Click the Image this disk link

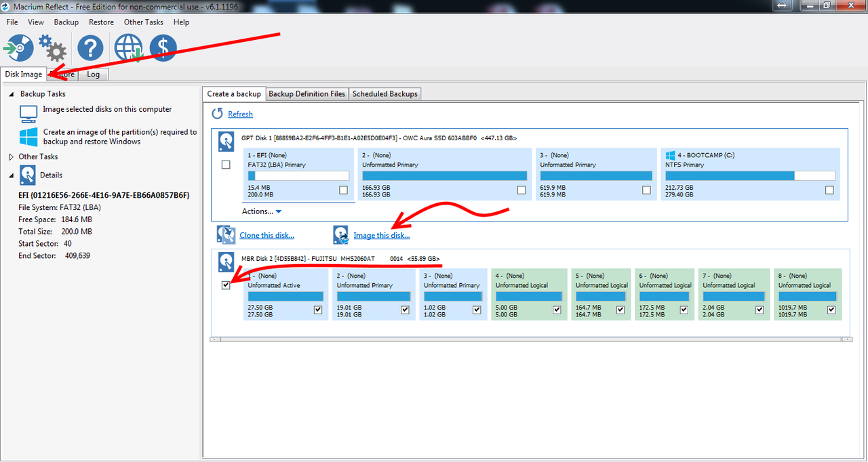(381, 235)
